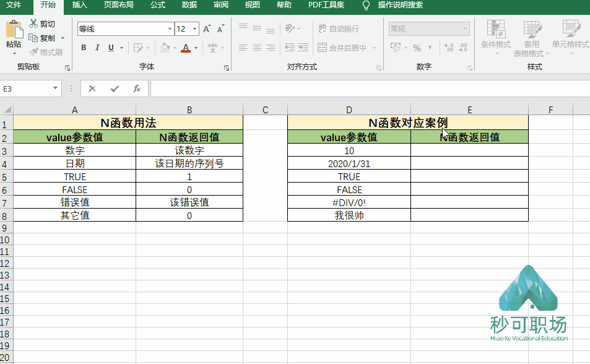Toggle Italic formatting

click(x=97, y=48)
